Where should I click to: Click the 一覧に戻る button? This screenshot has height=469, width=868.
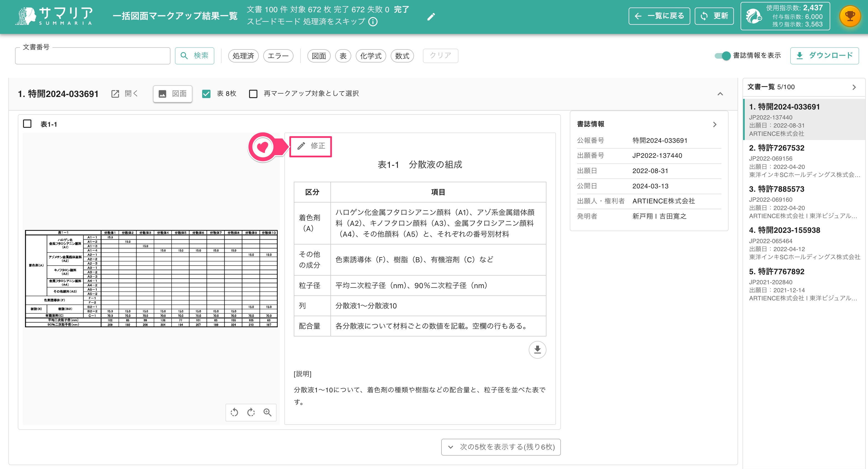pos(659,16)
